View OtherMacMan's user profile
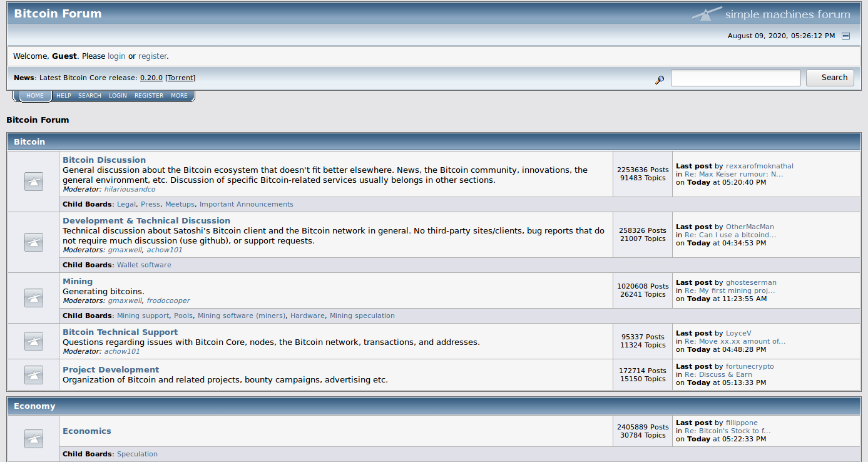 coord(750,227)
